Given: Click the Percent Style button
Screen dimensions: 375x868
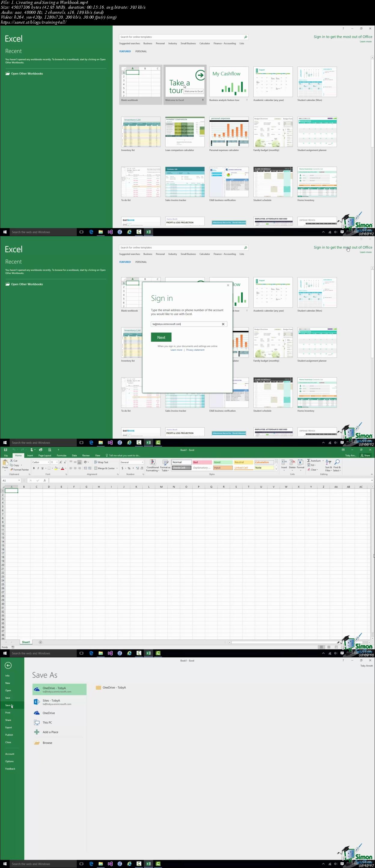Looking at the screenshot, I should [x=129, y=468].
